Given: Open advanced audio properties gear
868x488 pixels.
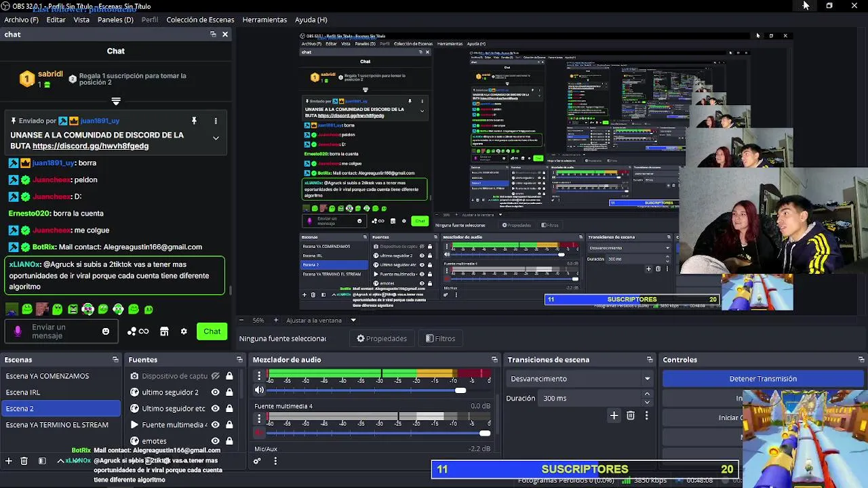Looking at the screenshot, I should click(257, 461).
